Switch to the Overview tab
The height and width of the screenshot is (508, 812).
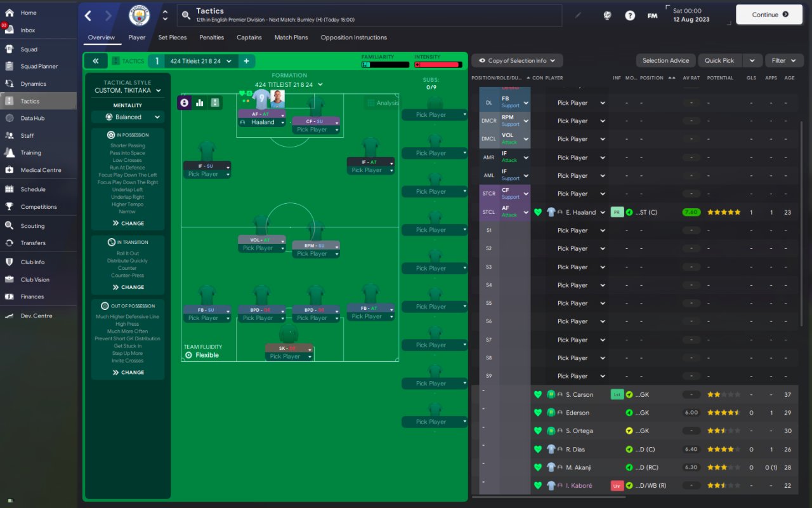[101, 37]
